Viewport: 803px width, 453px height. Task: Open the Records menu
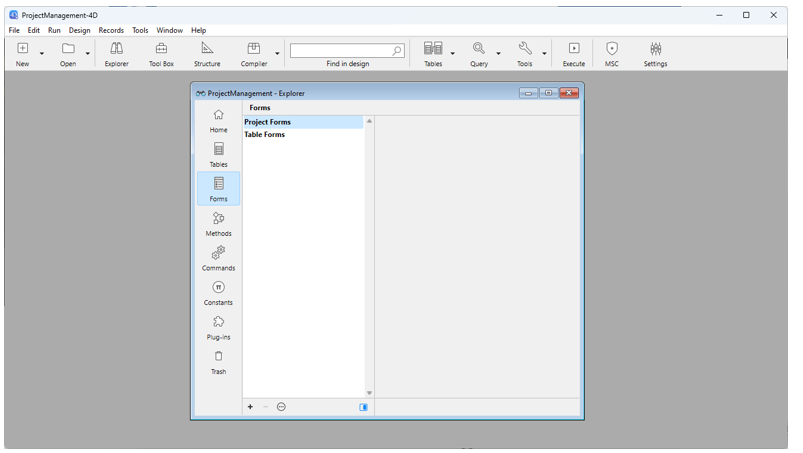pyautogui.click(x=111, y=31)
